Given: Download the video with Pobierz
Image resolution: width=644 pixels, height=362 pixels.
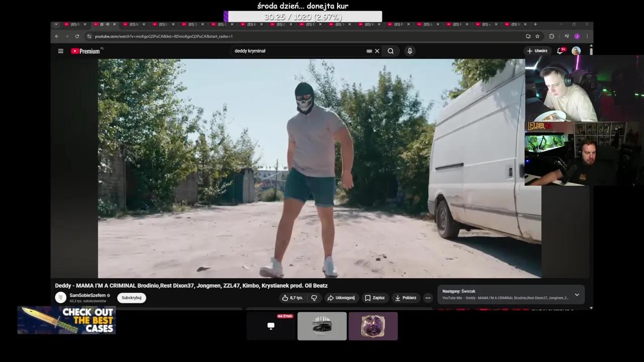Looking at the screenshot, I should coord(406,298).
